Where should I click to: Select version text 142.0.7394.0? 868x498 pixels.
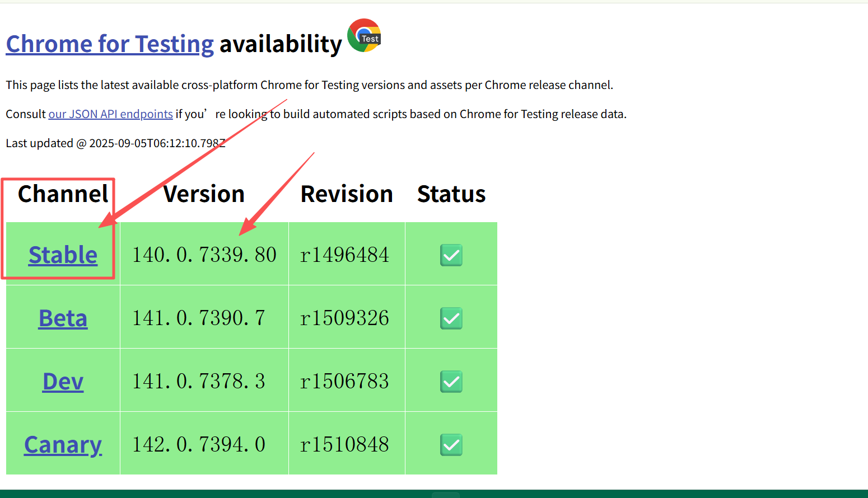[199, 445]
